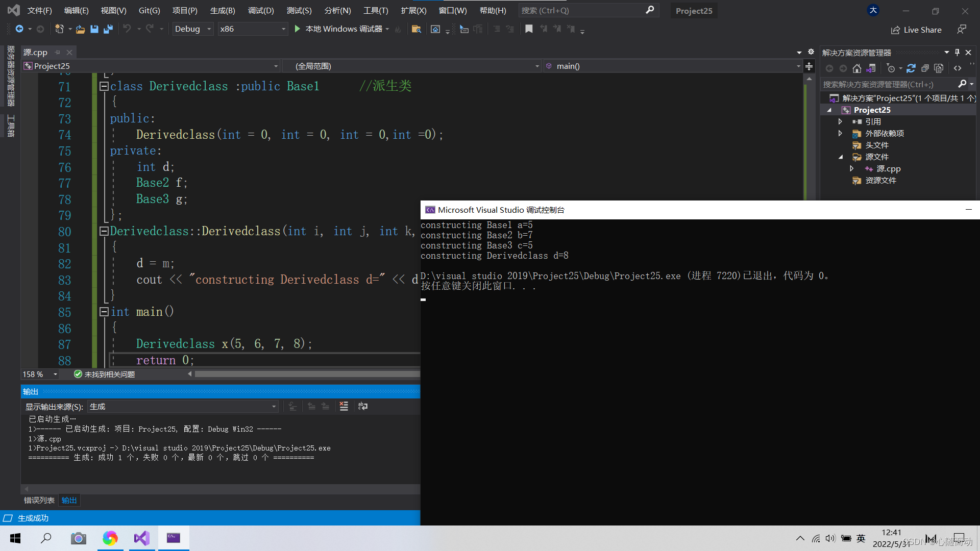Click Show All Files icon in Solution Explorer
Viewport: 980px width, 551px height.
coord(939,68)
